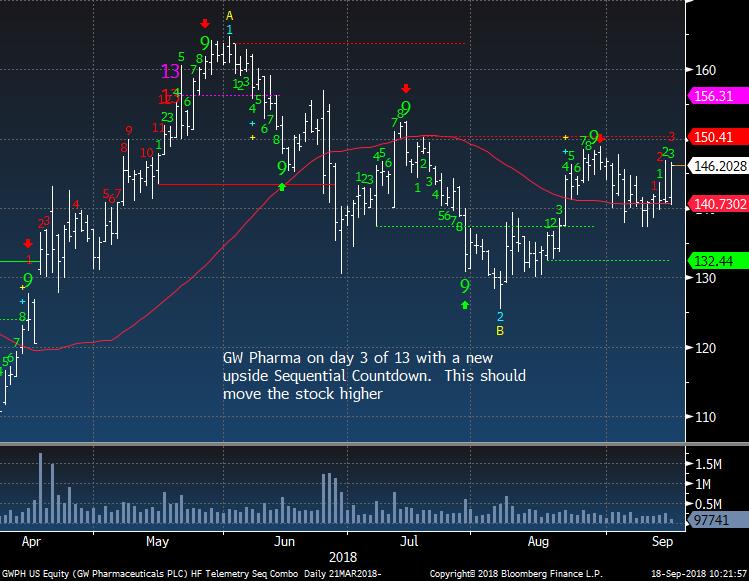The image size is (749, 581).
Task: Click the Jun month label
Action: (x=284, y=542)
